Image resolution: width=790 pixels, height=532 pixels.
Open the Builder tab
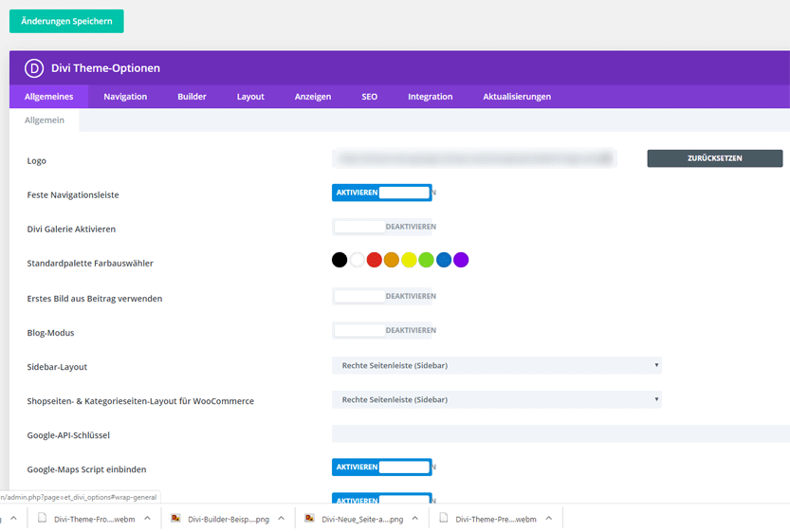(x=192, y=96)
